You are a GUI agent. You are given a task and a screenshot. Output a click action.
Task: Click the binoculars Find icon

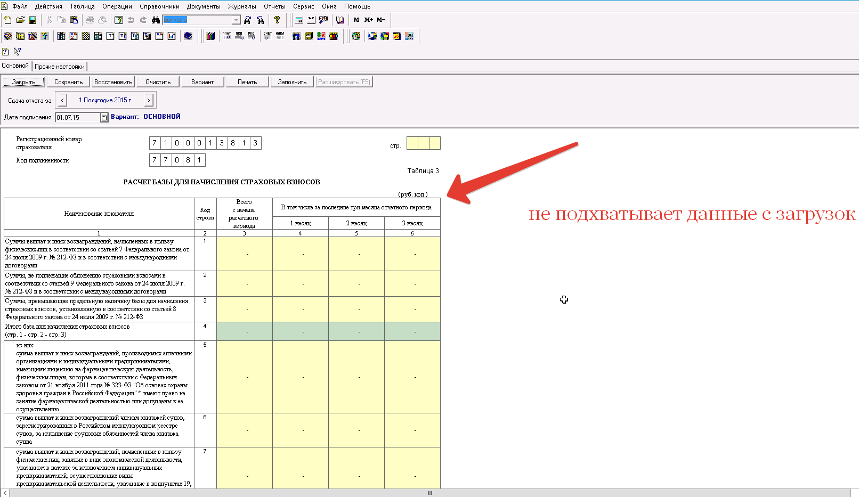point(156,20)
